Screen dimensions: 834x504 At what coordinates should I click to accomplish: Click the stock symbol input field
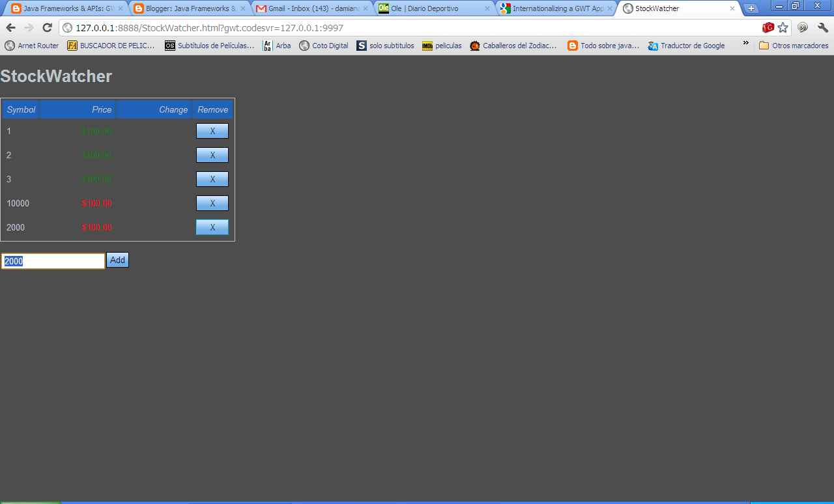click(x=52, y=260)
